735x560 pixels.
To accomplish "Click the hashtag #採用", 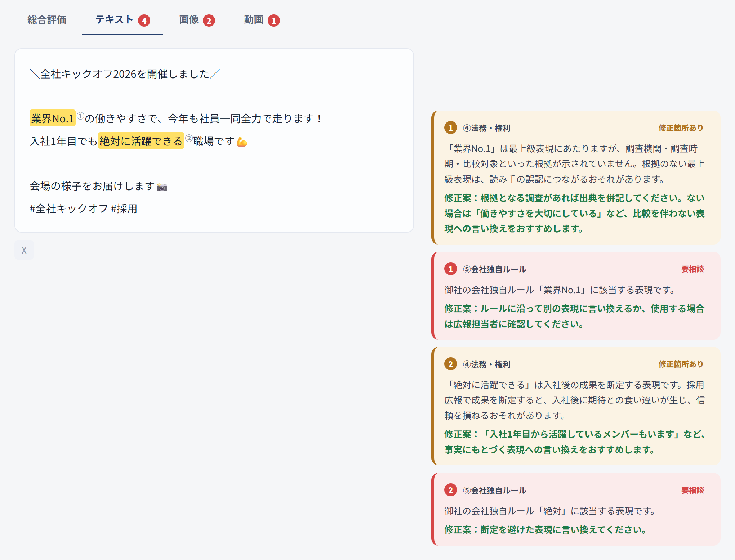I will [124, 209].
